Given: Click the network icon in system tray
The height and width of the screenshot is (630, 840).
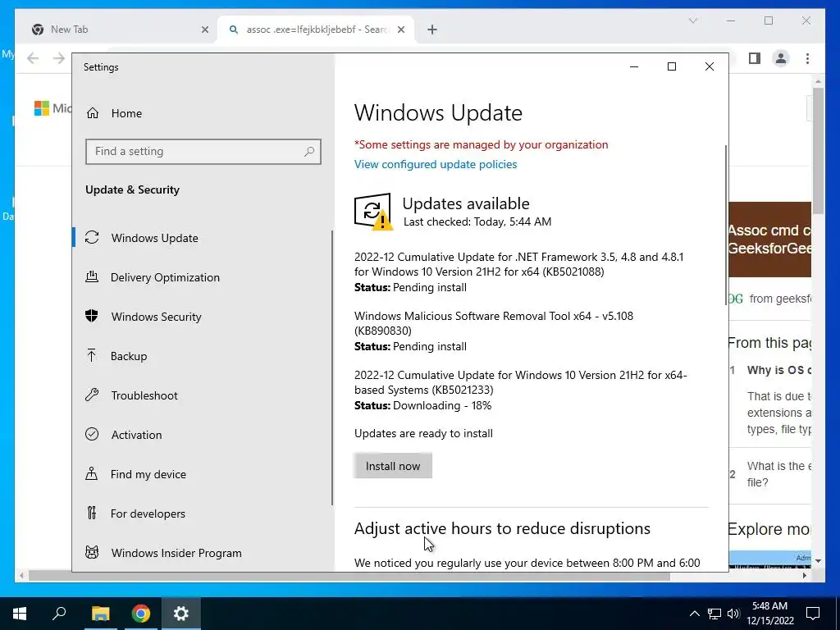Looking at the screenshot, I should click(714, 614).
